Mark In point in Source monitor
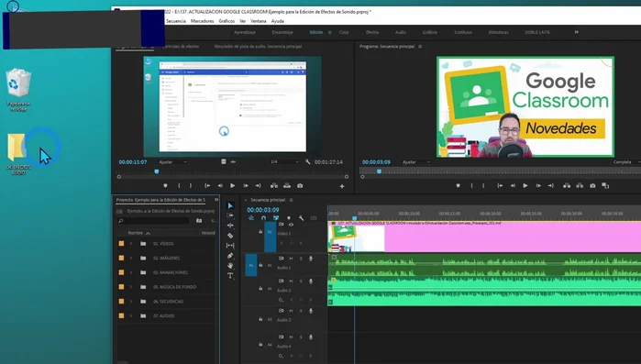 tap(179, 185)
